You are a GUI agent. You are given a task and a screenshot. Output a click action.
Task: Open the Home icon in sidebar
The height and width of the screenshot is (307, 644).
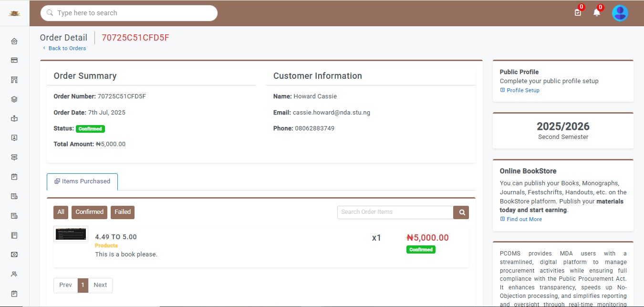coord(14,41)
